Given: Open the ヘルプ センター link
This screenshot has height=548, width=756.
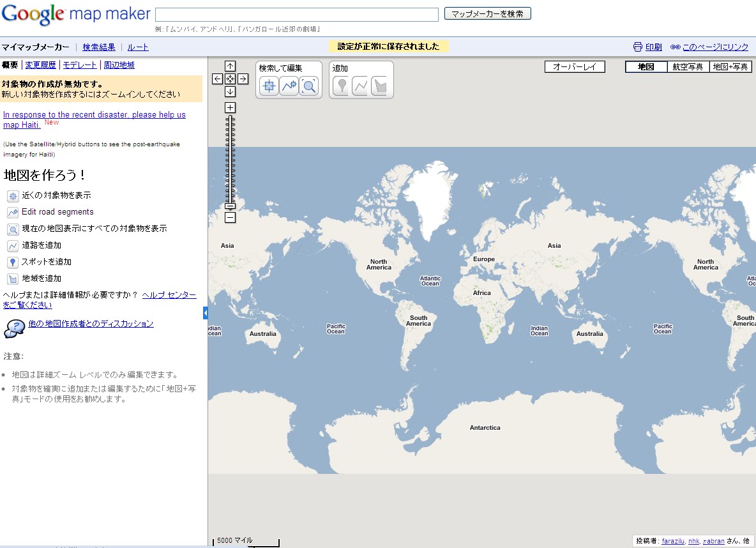Looking at the screenshot, I should click(x=169, y=294).
